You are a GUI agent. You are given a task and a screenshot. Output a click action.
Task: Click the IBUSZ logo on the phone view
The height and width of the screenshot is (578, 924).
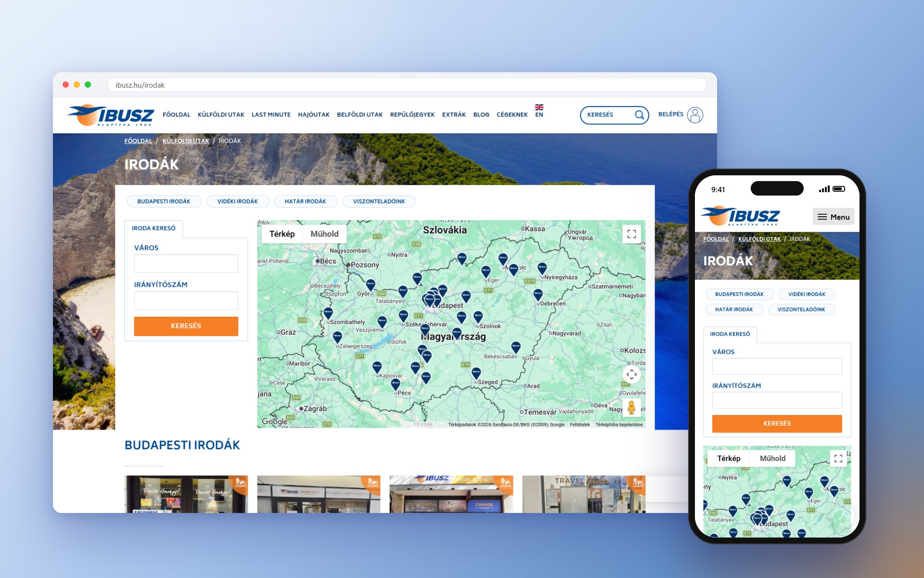pyautogui.click(x=740, y=216)
